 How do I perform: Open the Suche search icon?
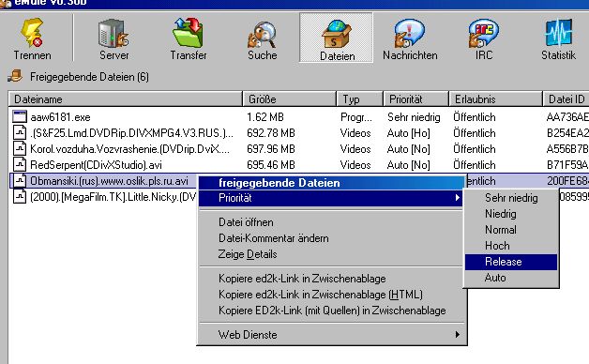pyautogui.click(x=263, y=35)
